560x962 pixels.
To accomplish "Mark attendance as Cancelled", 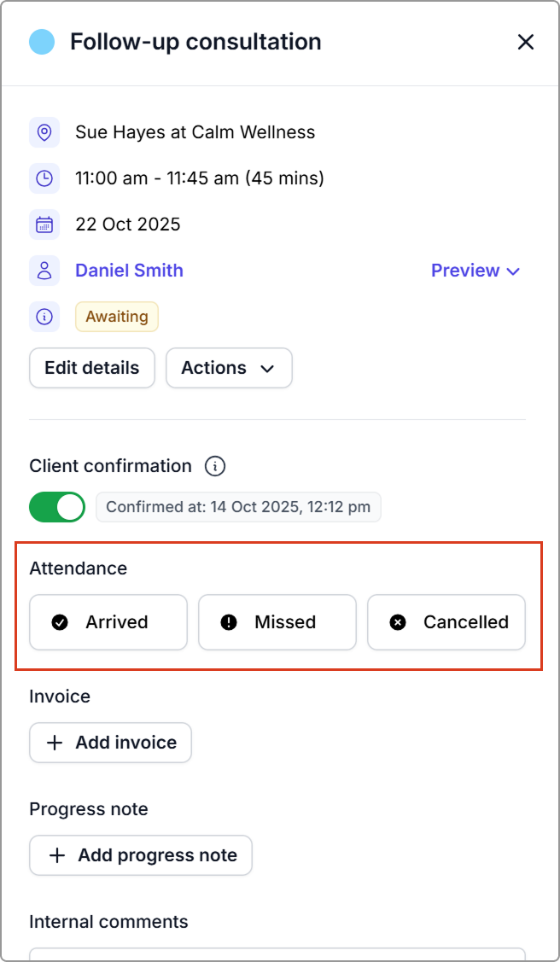I will (x=446, y=622).
